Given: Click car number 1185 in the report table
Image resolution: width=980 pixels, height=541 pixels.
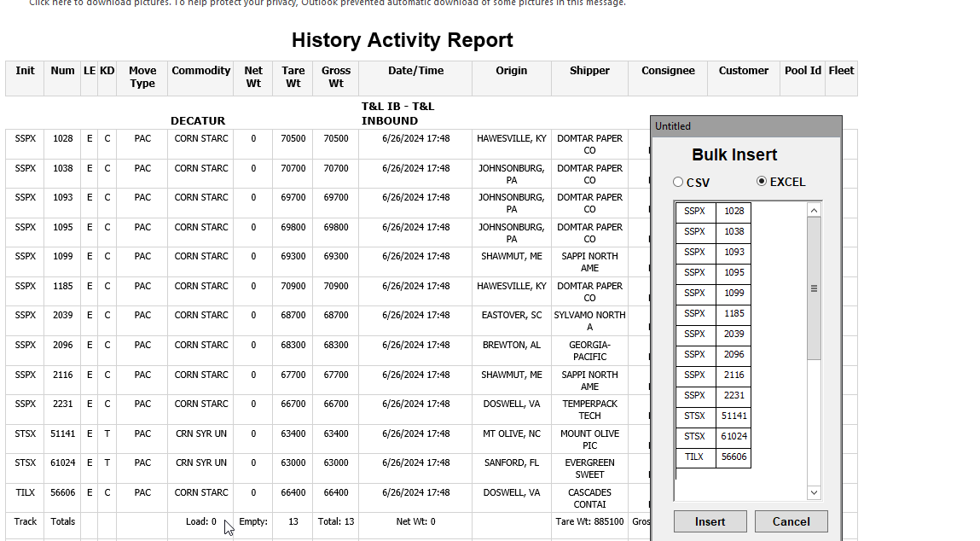Looking at the screenshot, I should 62,287.
